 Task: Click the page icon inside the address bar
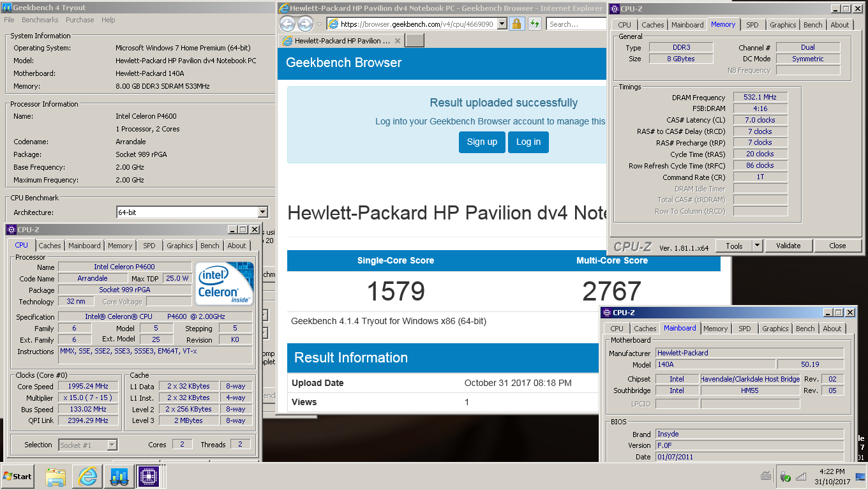(x=333, y=24)
